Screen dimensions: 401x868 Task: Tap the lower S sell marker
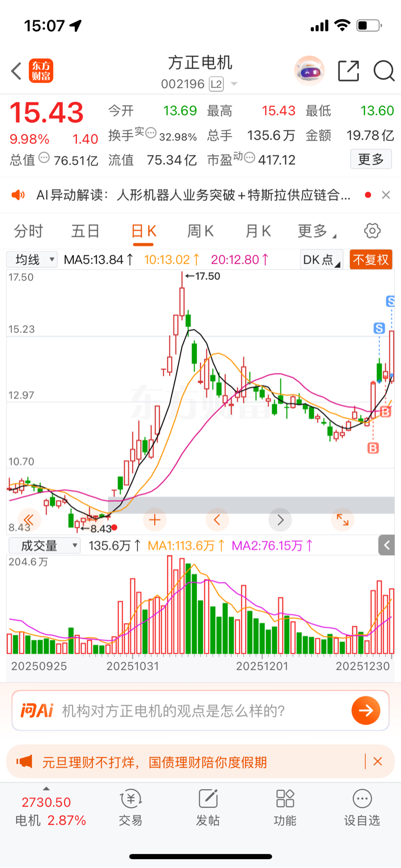[380, 328]
